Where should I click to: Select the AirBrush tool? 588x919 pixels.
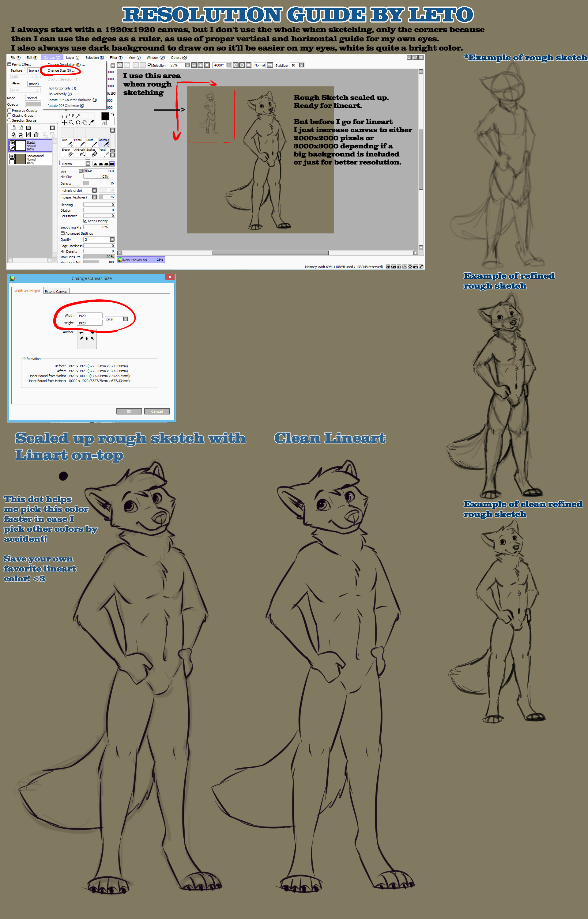(80, 152)
